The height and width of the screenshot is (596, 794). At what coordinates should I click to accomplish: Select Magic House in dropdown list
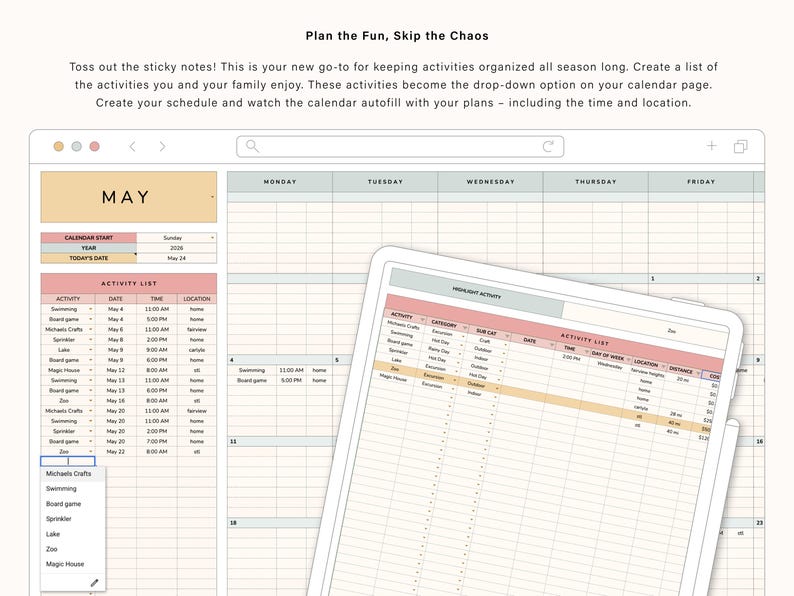click(73, 564)
